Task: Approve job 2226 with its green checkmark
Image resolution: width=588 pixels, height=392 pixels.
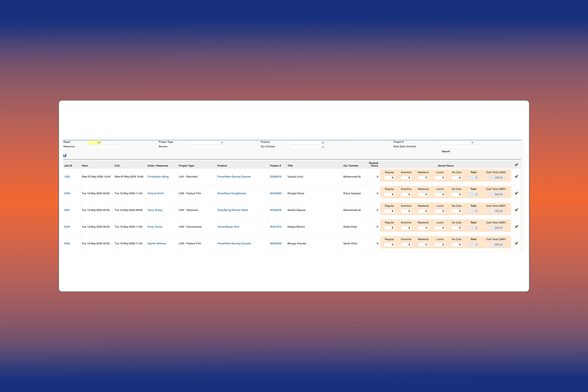Action: (516, 227)
